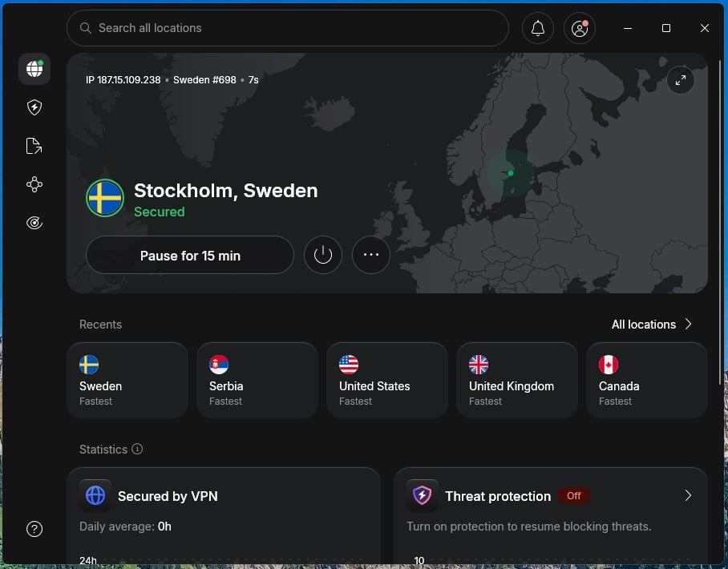728x569 pixels.
Task: Open the account profile icon
Action: (580, 28)
